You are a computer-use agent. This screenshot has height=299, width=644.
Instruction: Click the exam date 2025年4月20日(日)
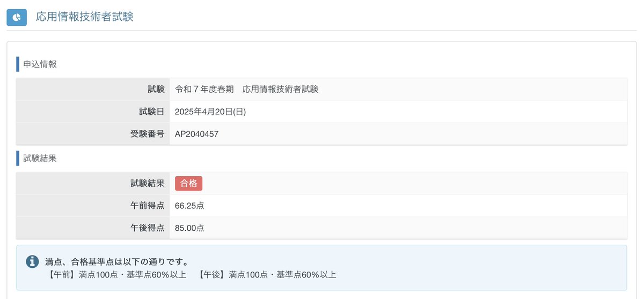pos(210,112)
